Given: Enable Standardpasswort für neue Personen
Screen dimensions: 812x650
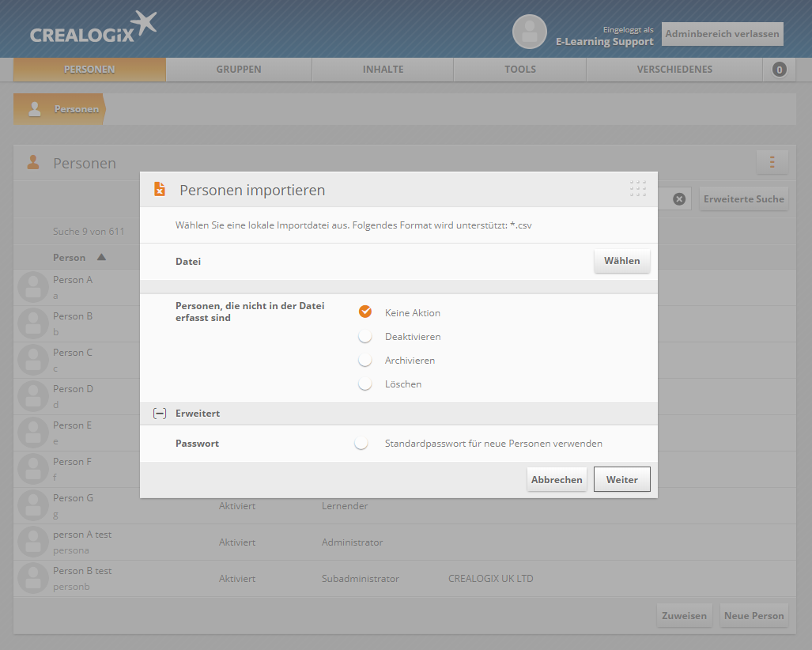Looking at the screenshot, I should tap(361, 444).
